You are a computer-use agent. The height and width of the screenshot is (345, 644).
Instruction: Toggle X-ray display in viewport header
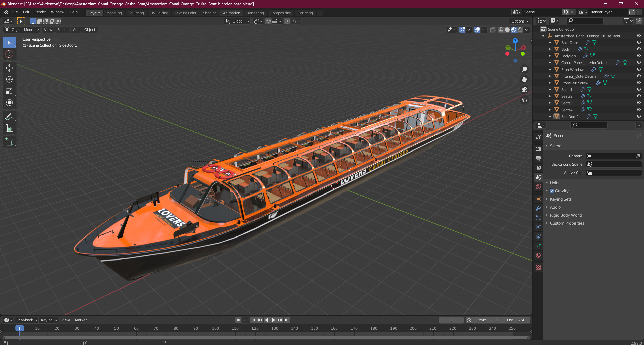click(492, 30)
